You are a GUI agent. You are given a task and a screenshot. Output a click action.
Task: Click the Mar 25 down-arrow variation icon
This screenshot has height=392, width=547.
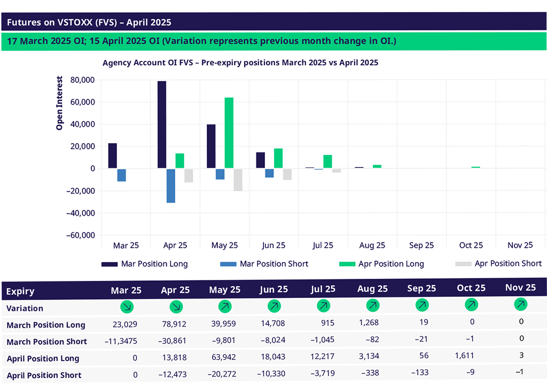pyautogui.click(x=127, y=307)
